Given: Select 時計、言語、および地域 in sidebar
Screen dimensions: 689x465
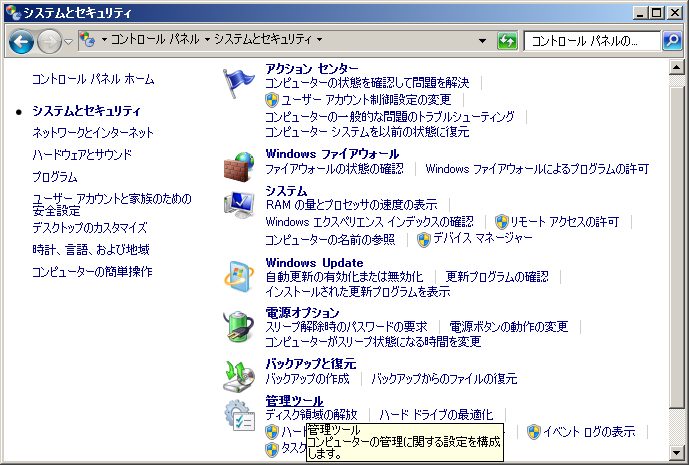Looking at the screenshot, I should (91, 250).
